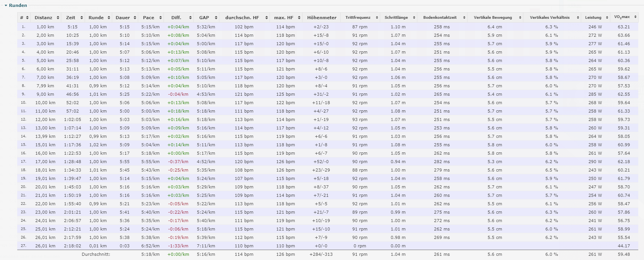Viewport: 644px width, 260px height.
Task: Click the durchschn. HF header label
Action: coord(242,18)
